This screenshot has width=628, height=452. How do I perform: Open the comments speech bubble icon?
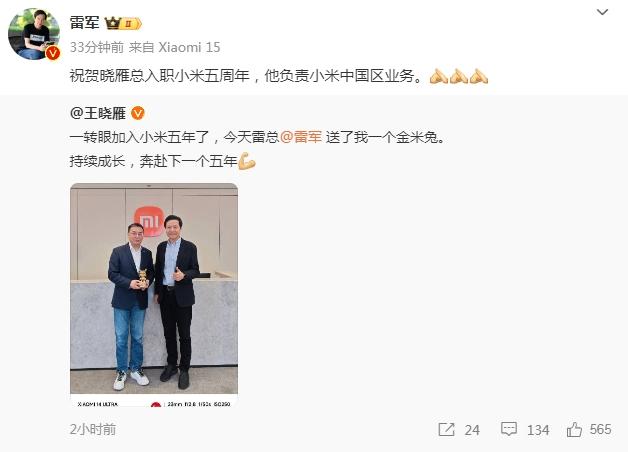click(509, 429)
